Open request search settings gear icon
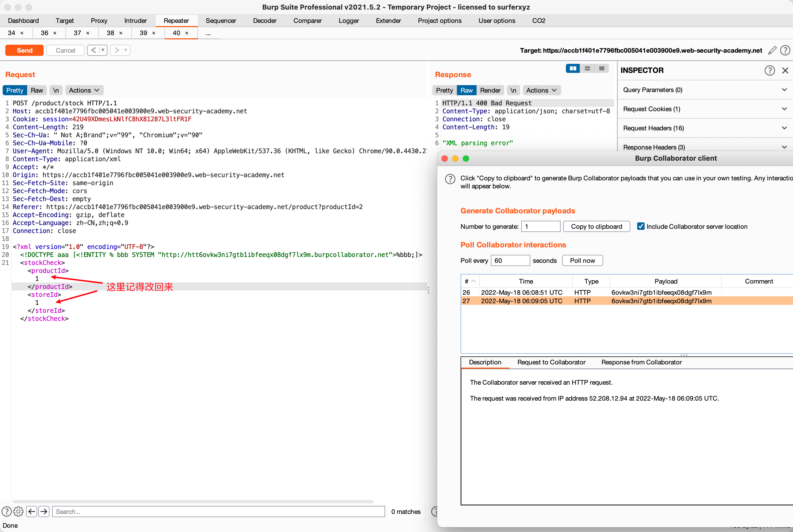 coord(18,511)
